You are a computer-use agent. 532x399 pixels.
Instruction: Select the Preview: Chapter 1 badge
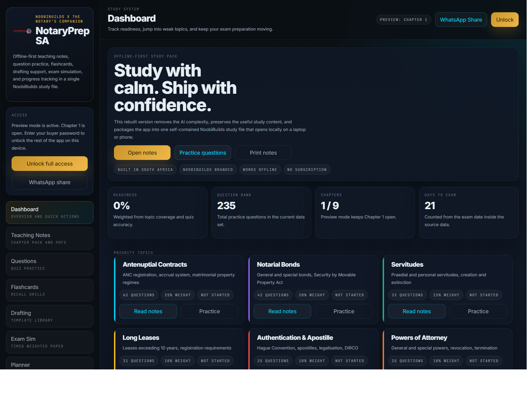click(x=404, y=20)
